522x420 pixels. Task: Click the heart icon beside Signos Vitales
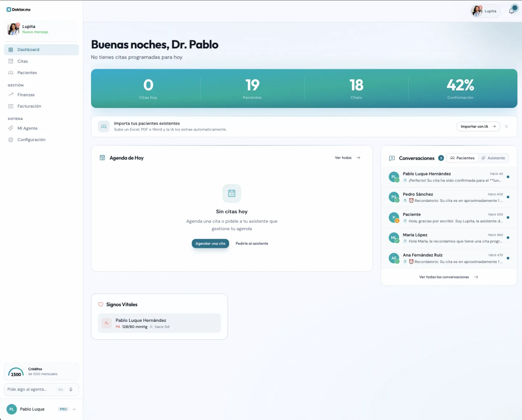coord(101,304)
